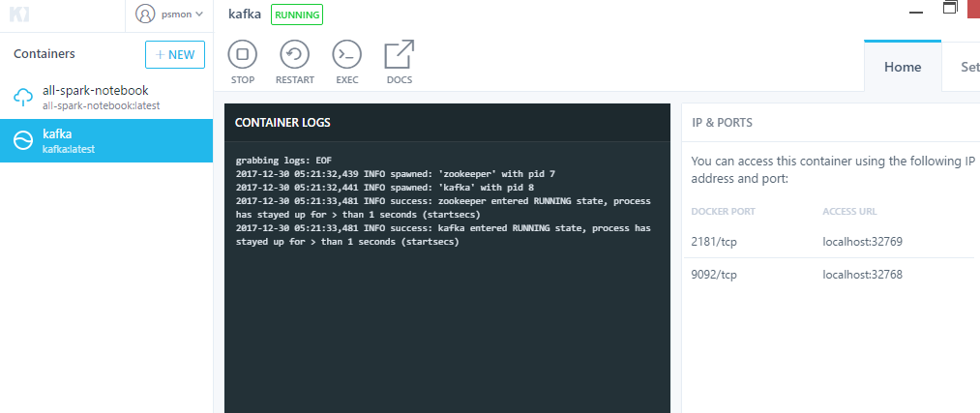Open the Settings tab
The height and width of the screenshot is (413, 980).
[x=967, y=68]
